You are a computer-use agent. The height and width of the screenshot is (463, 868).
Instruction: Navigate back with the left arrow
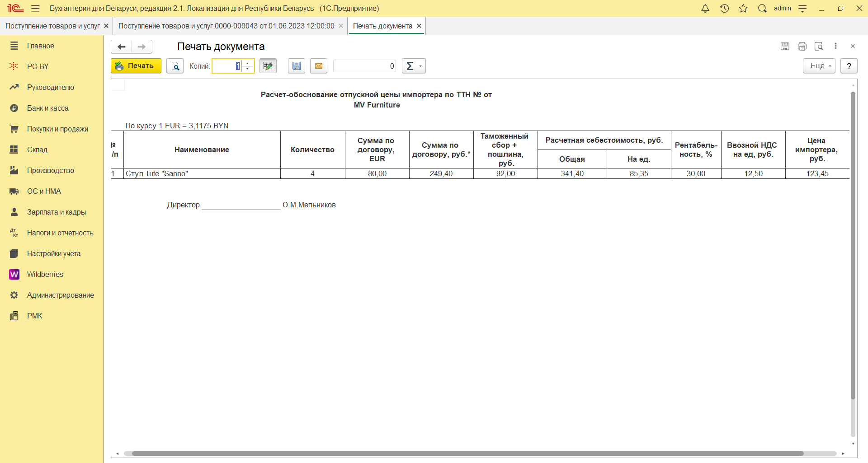pyautogui.click(x=121, y=47)
